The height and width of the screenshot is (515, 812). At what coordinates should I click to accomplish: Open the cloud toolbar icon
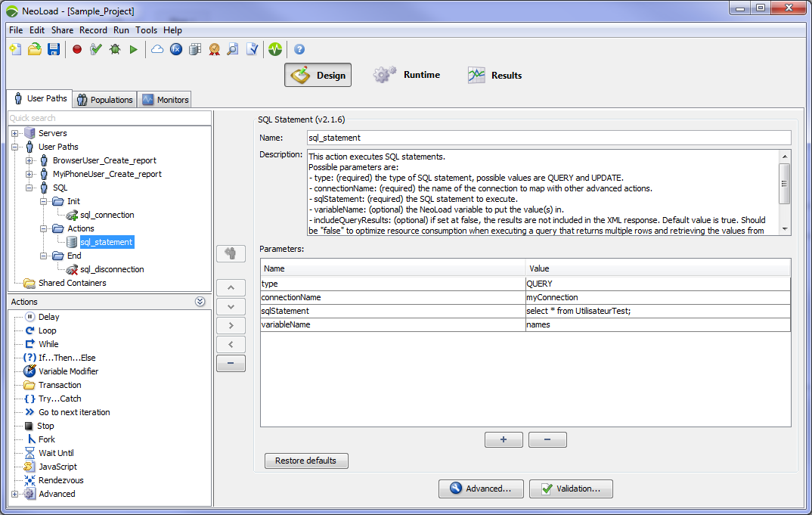coord(157,49)
